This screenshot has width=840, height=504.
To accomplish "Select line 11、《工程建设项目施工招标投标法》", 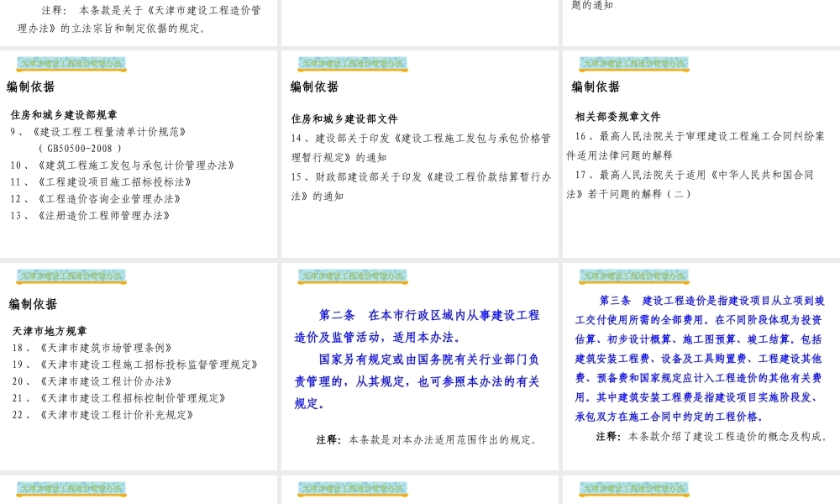I will coord(101,182).
